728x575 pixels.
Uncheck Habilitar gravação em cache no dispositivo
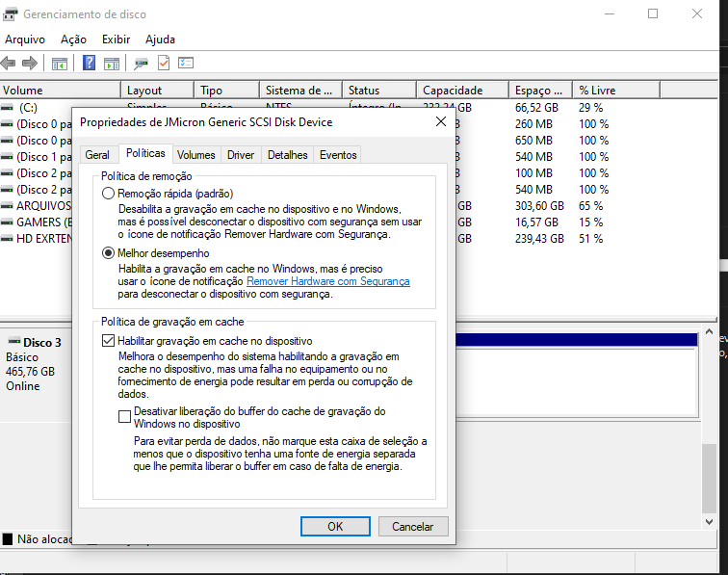click(108, 340)
